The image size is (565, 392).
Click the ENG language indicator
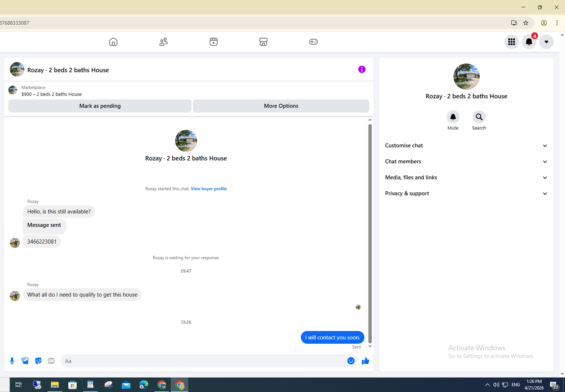point(516,385)
